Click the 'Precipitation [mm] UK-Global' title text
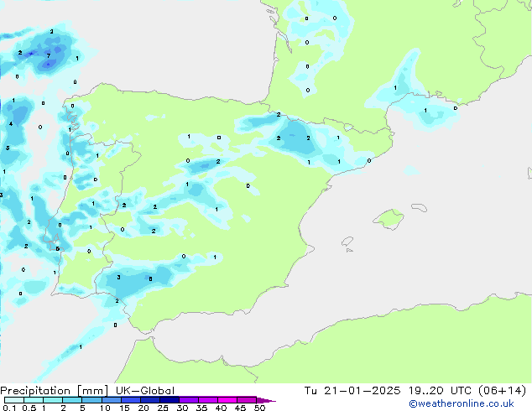This screenshot has height=411, width=532. (x=87, y=391)
